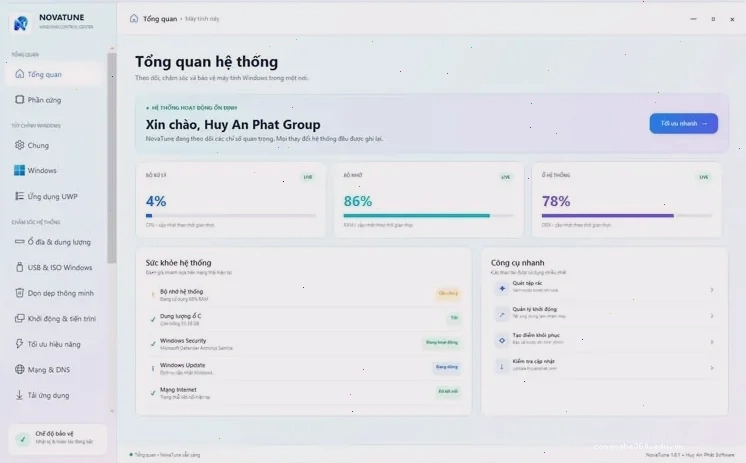The image size is (746, 463).
Task: Click the Tổng quan breadcrumb link
Action: point(160,19)
